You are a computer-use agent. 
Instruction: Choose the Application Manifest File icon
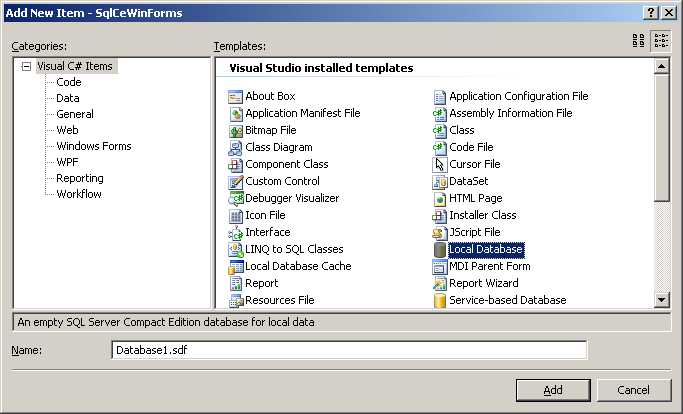coord(235,113)
